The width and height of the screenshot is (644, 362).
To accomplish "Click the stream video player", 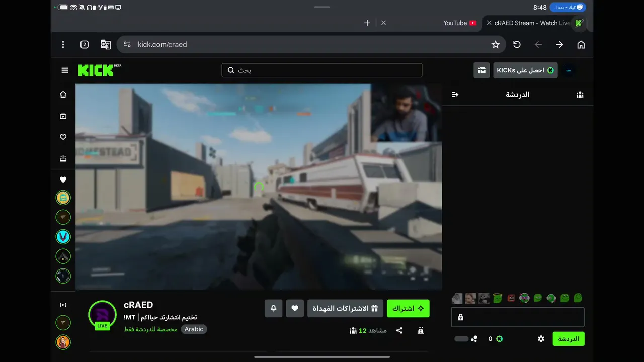I will pyautogui.click(x=259, y=187).
